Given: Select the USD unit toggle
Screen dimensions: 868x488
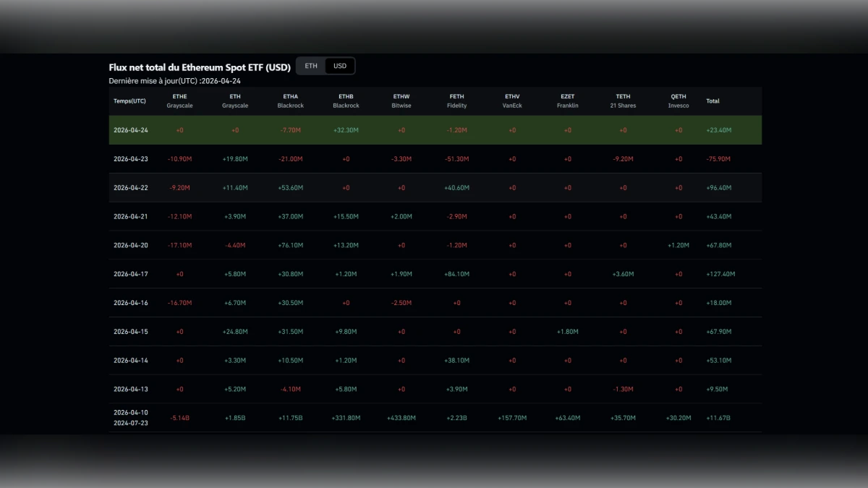Looking at the screenshot, I should tap(340, 66).
